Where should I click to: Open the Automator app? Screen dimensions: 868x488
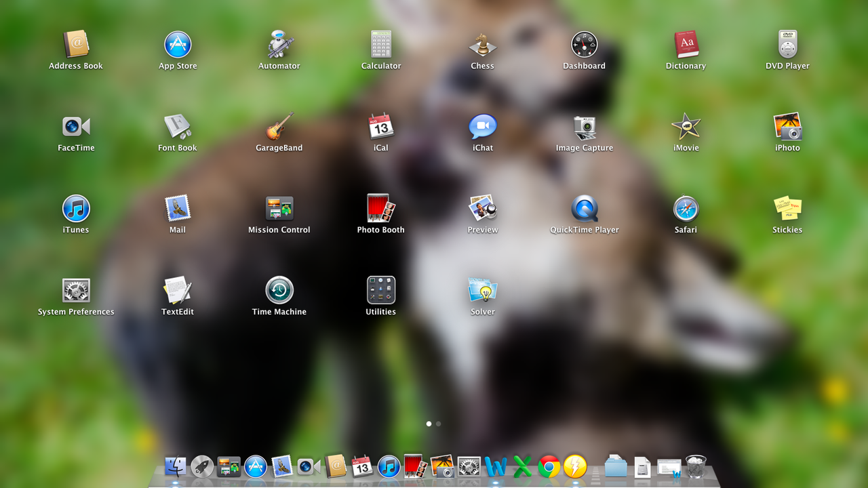tap(279, 45)
